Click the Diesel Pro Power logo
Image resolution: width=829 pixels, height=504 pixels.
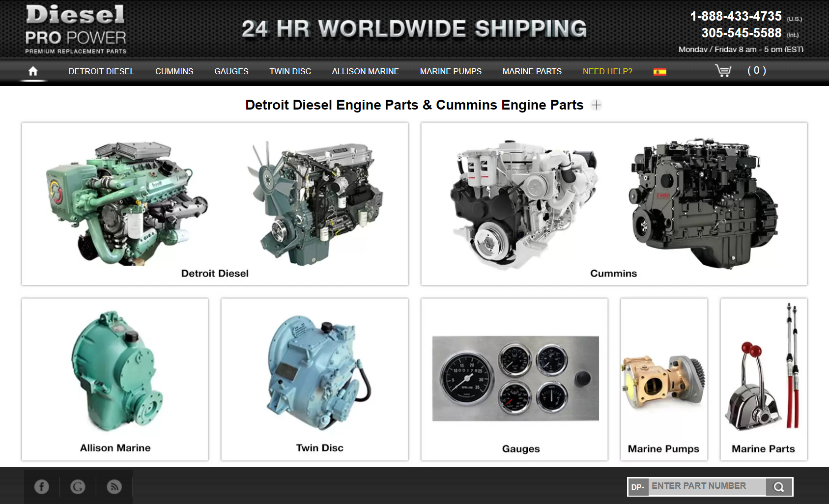[76, 28]
